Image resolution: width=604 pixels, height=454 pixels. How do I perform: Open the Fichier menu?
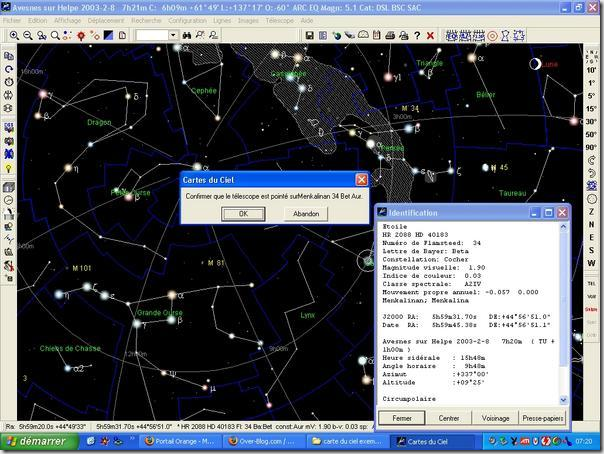(x=12, y=20)
